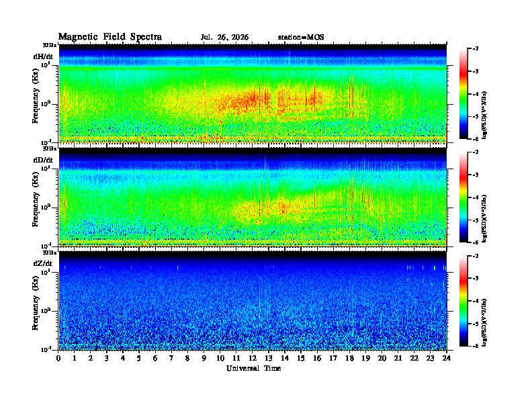Click the 10^1 frequency tick of dZ/dt panel
The height and width of the screenshot is (411, 532).
46,272
